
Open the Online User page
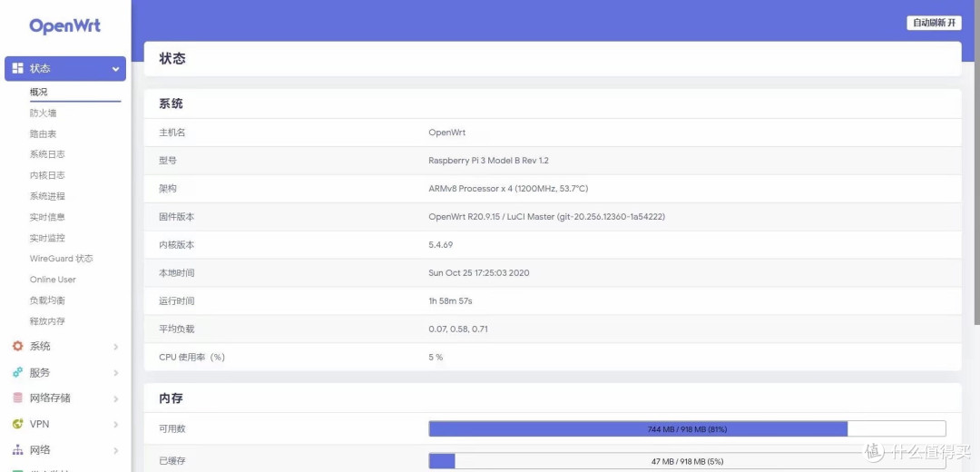[x=54, y=280]
